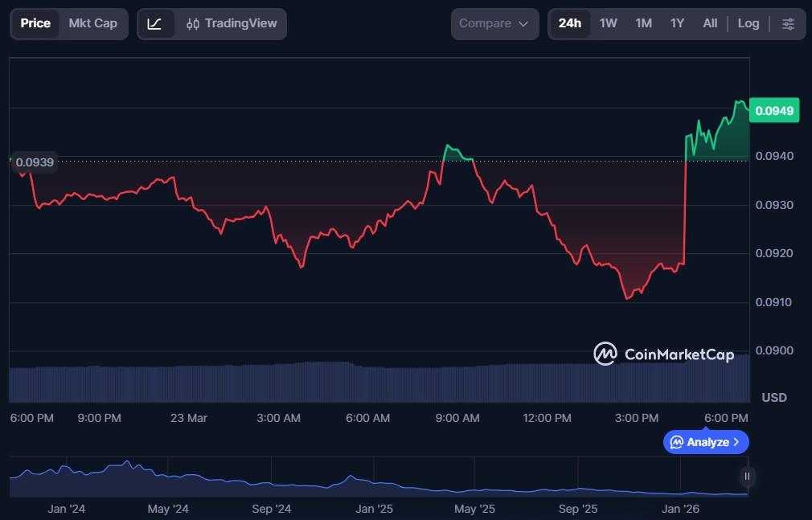Click the 0.0939 opening price marker

(35, 162)
